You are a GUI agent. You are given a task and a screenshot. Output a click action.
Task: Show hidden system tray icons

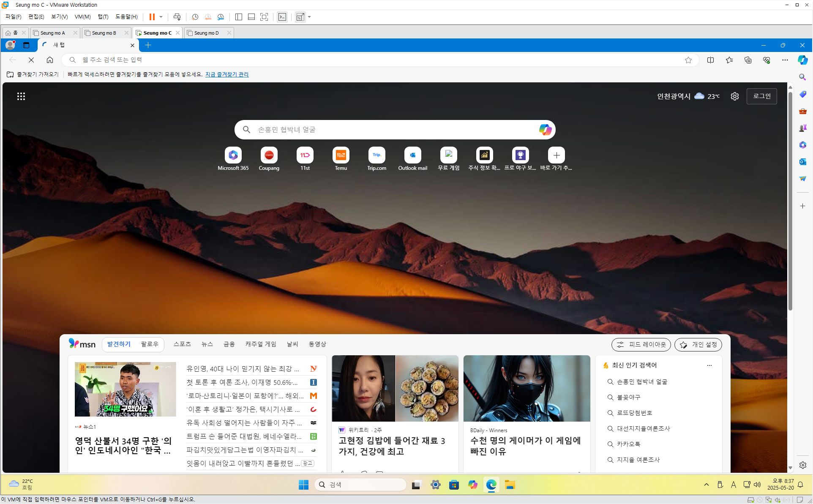pyautogui.click(x=706, y=485)
